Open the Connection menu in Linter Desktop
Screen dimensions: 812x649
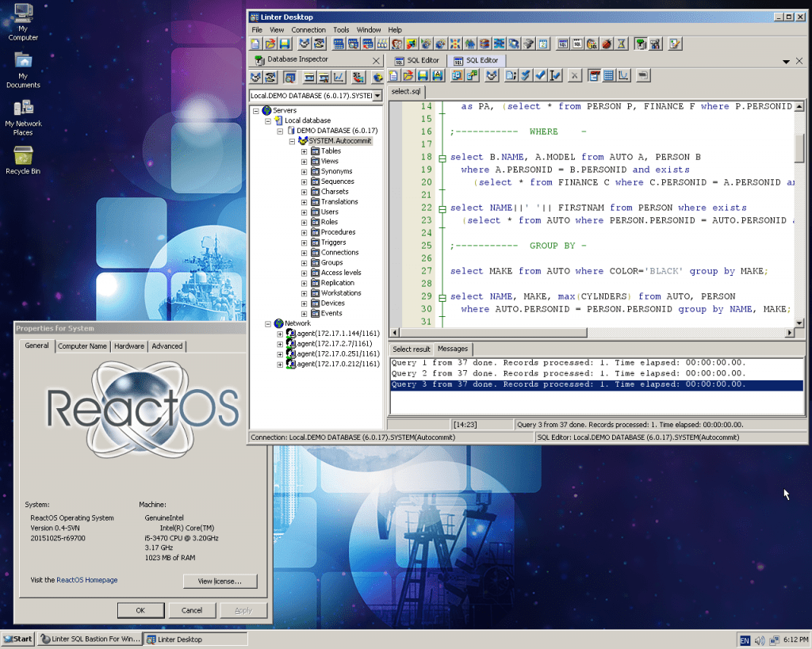pos(308,30)
